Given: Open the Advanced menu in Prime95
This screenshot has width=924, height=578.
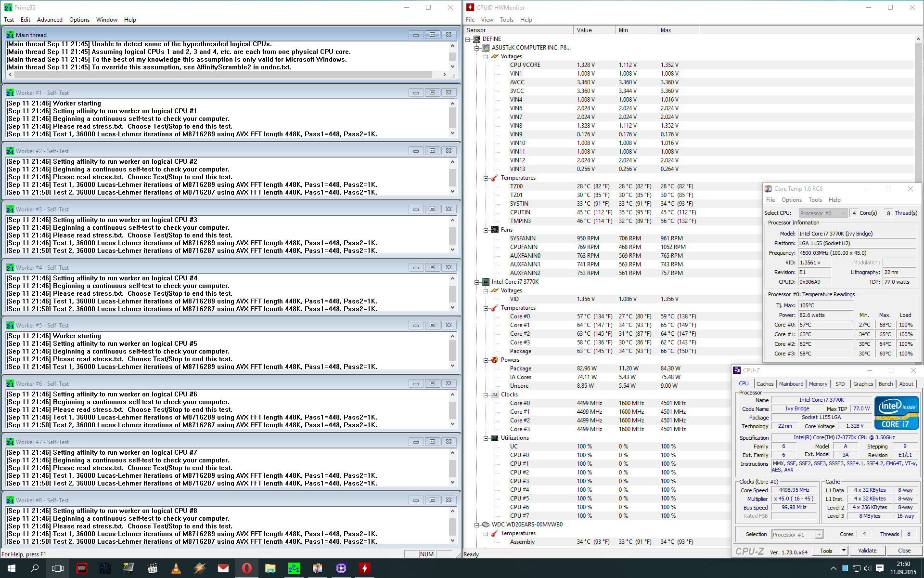Looking at the screenshot, I should 50,20.
